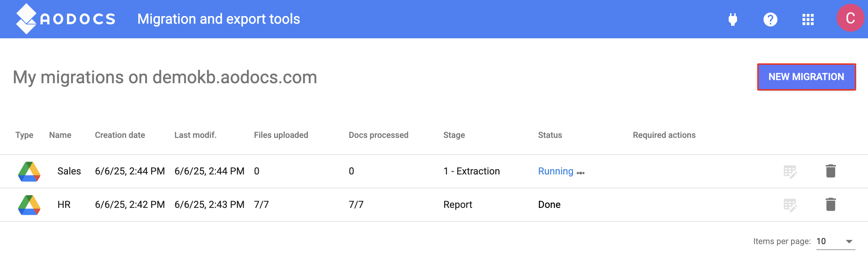This screenshot has height=273, width=868.
Task: Select the Sales migration name
Action: coord(69,171)
